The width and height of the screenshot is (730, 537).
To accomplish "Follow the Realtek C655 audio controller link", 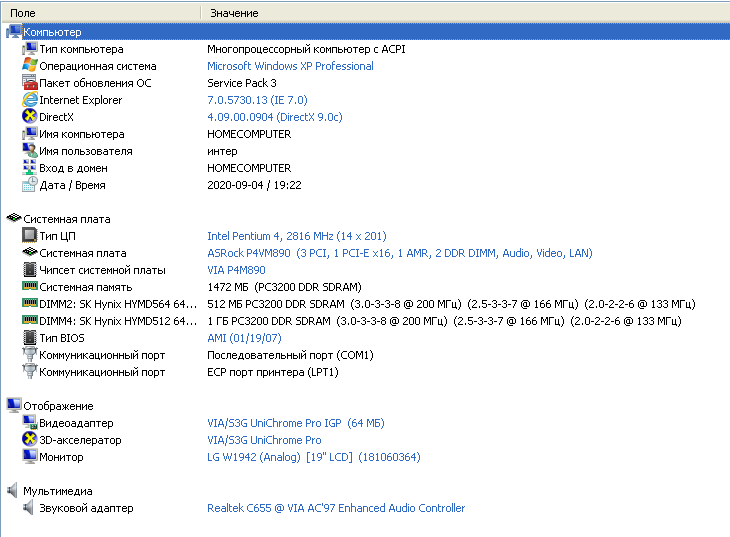I will coord(335,508).
